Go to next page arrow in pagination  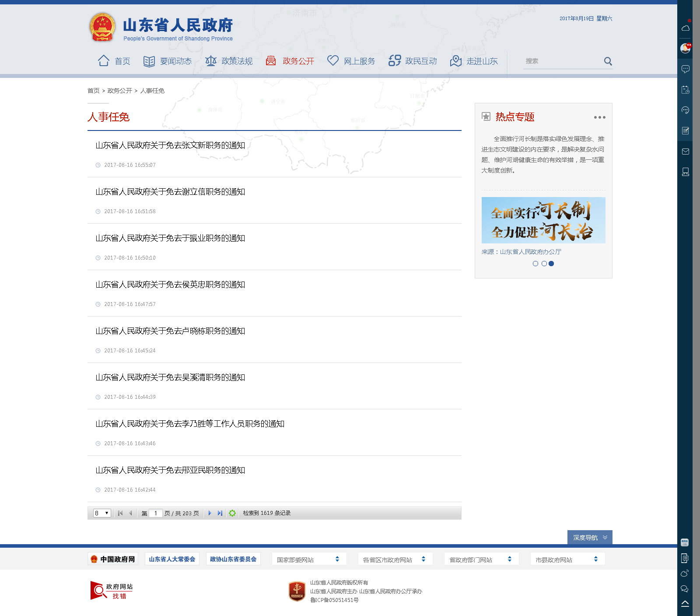tap(210, 513)
